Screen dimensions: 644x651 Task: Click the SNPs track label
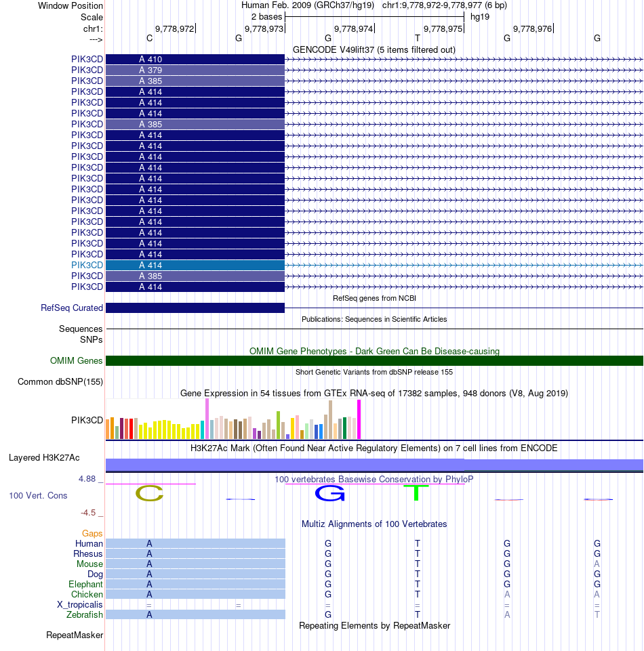pyautogui.click(x=92, y=339)
